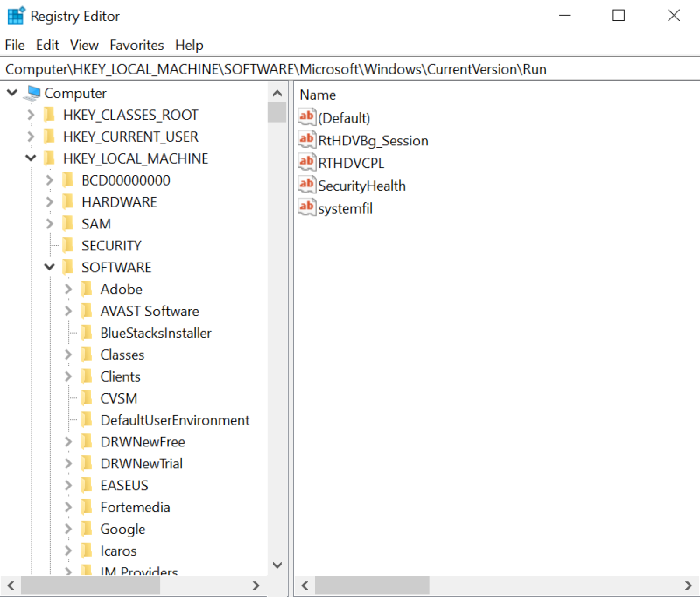Click the BCD00000000 folder icon
Image resolution: width=700 pixels, height=597 pixels.
(68, 180)
